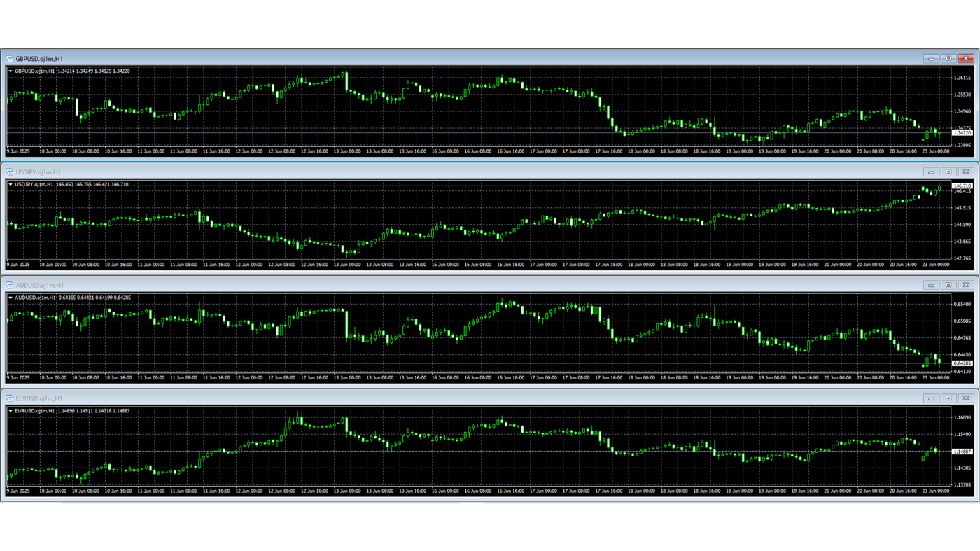Click the minimize icon on the USDJPY chart
The width and height of the screenshot is (980, 551).
pos(930,171)
